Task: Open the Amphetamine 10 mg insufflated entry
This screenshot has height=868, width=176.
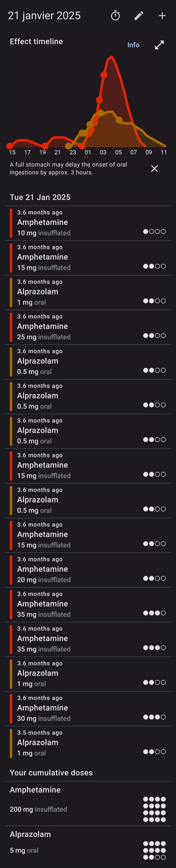Action: [88, 223]
